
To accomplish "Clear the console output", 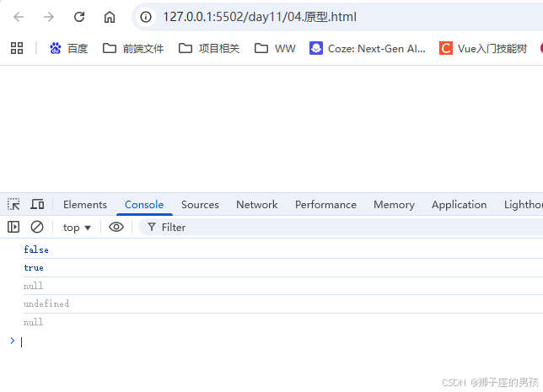I will (x=37, y=227).
